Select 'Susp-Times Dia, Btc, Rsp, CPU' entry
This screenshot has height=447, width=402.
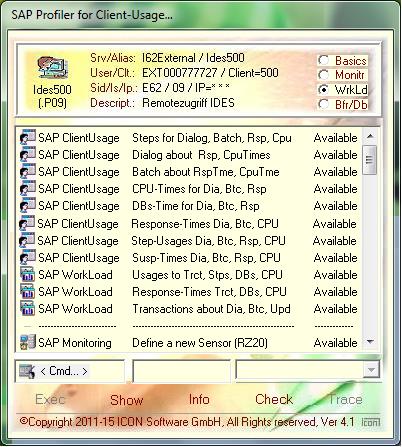pos(206,258)
